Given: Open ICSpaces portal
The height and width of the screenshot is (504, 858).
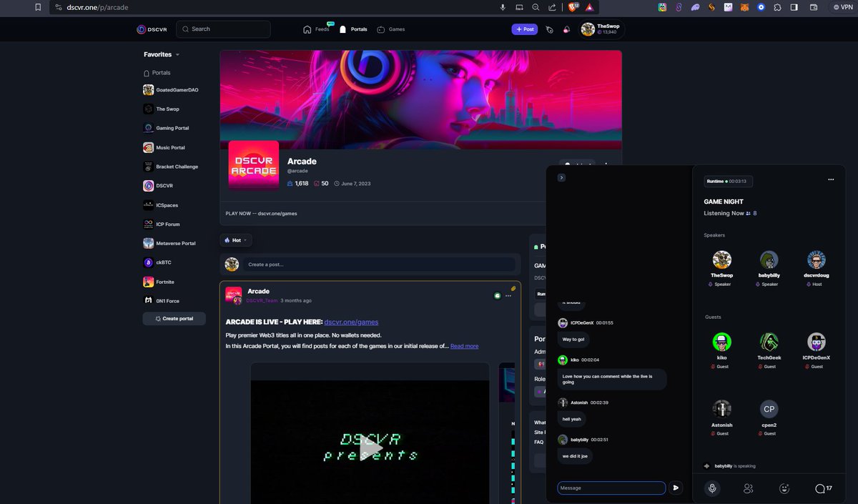Looking at the screenshot, I should coord(161,205).
